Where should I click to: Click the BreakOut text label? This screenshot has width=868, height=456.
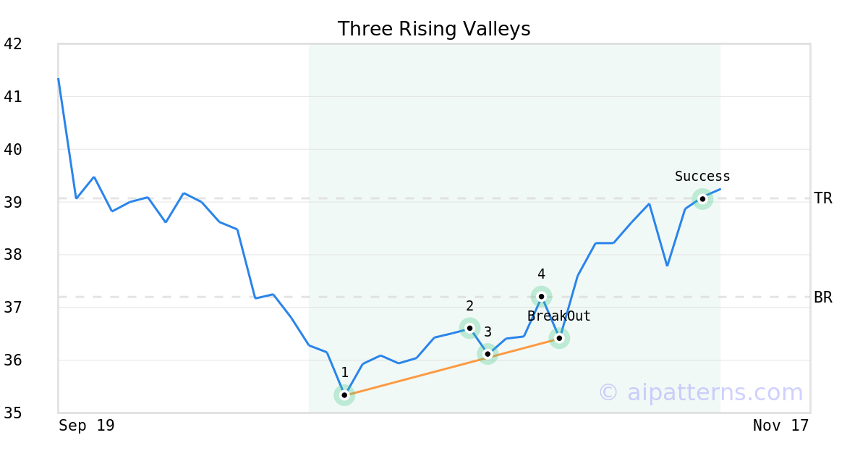click(x=559, y=316)
